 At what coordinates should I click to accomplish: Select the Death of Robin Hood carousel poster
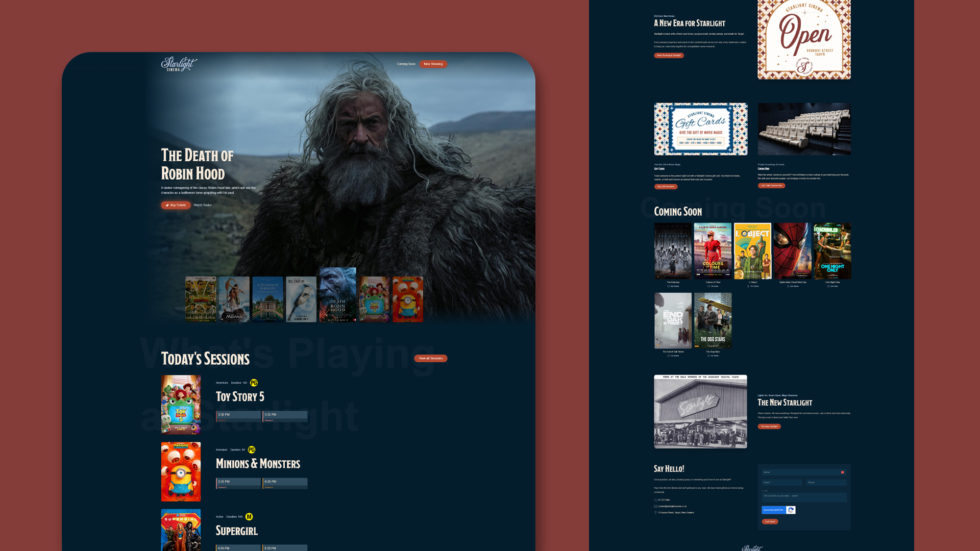pyautogui.click(x=338, y=294)
